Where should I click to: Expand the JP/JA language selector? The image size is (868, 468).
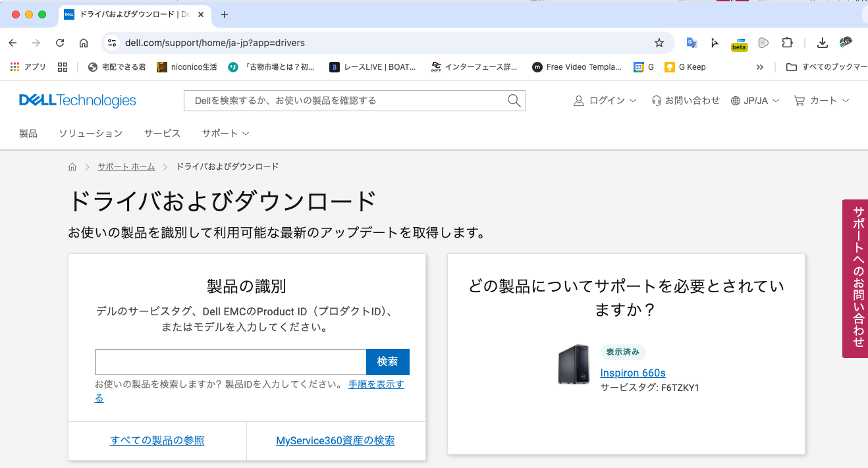click(755, 101)
